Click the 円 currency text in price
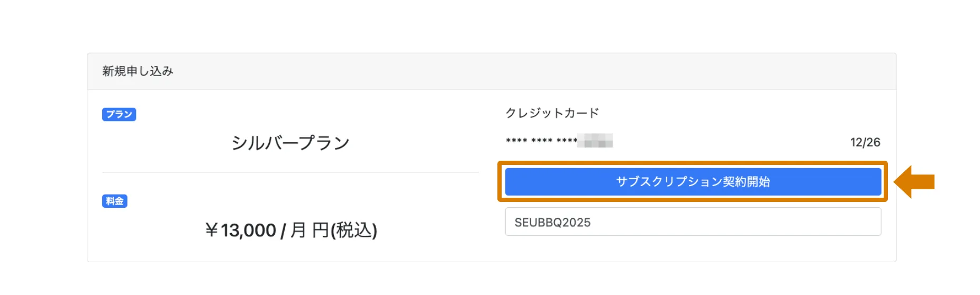Screen dimensions: 980x295 click(320, 231)
